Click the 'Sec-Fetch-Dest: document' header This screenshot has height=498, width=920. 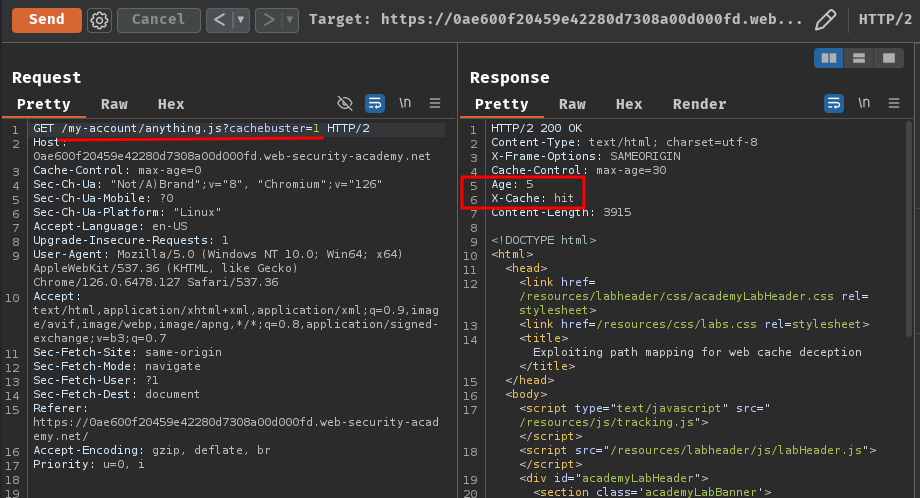tap(116, 394)
